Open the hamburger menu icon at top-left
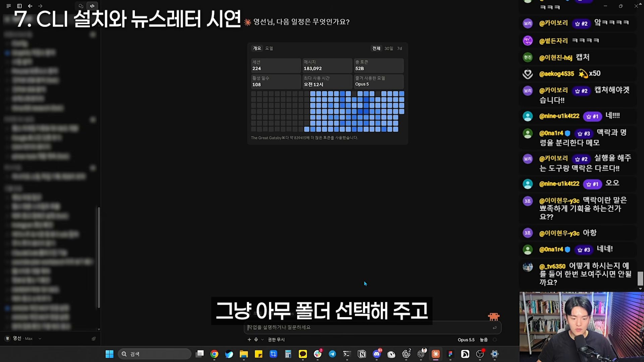The height and width of the screenshot is (362, 644). coord(9,6)
